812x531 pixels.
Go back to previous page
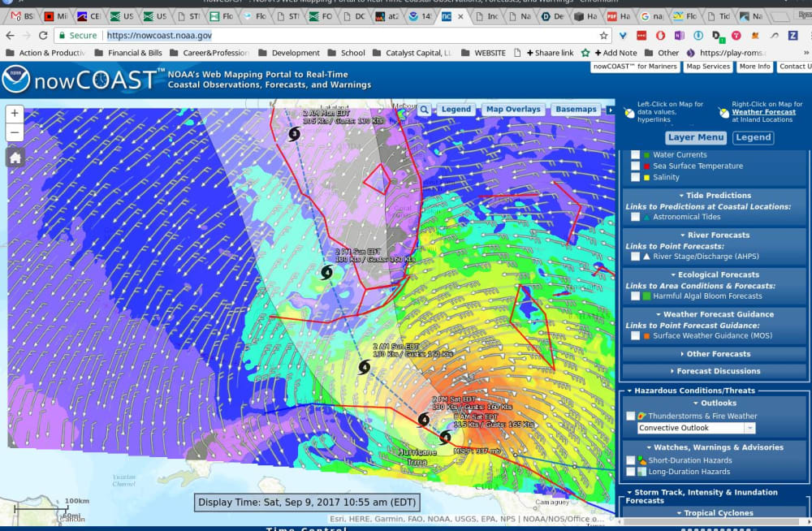click(11, 35)
